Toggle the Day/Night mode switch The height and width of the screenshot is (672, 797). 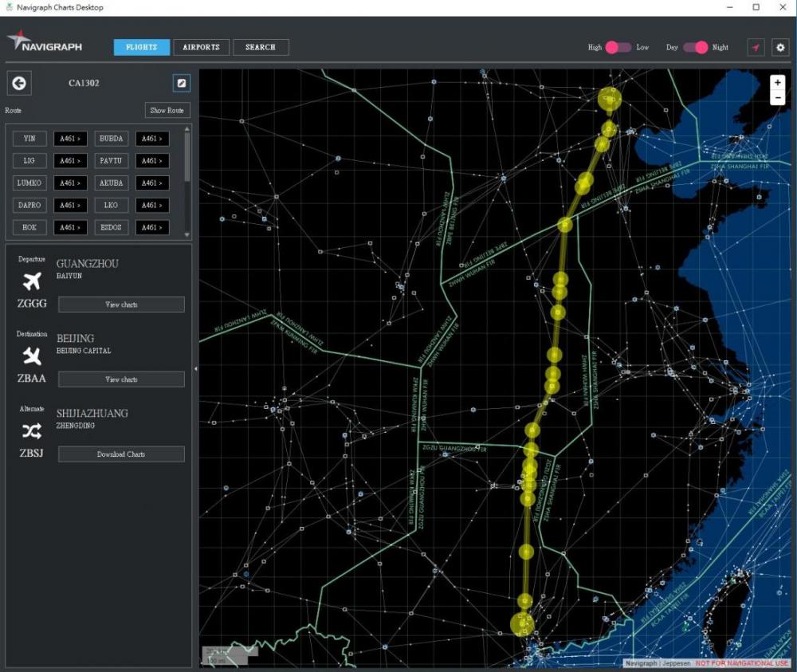tap(695, 47)
